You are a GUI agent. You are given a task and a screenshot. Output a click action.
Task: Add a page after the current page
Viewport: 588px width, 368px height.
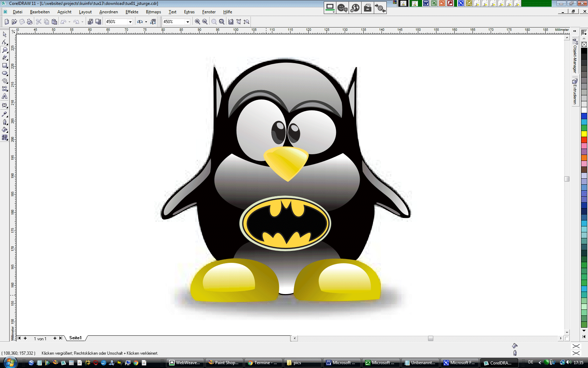pos(55,338)
